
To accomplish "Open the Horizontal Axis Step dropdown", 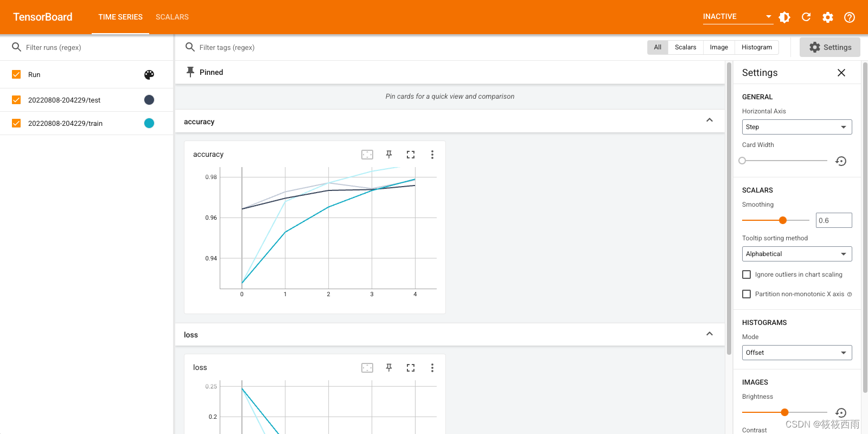I will [x=797, y=127].
